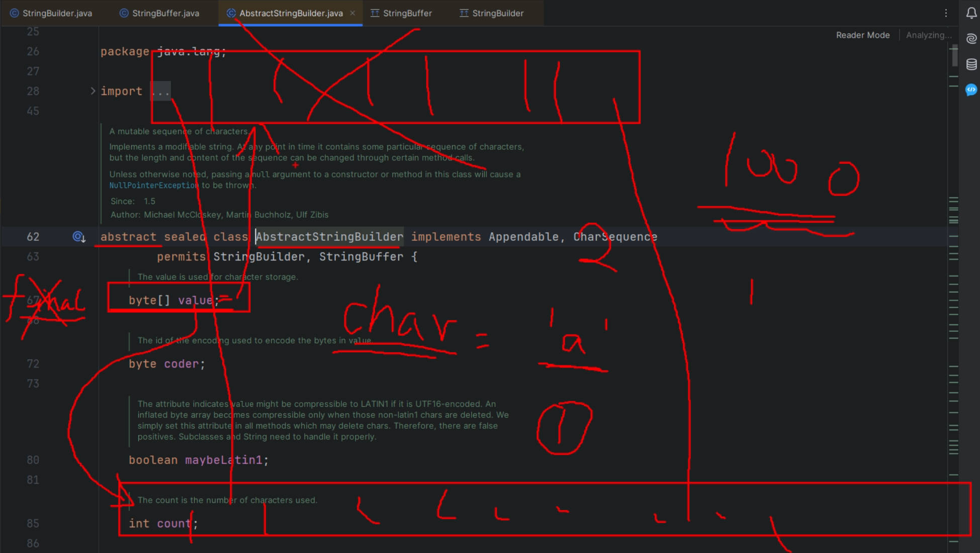The height and width of the screenshot is (553, 980).
Task: Open the AI Assistant sidebar icon
Action: pyautogui.click(x=971, y=38)
